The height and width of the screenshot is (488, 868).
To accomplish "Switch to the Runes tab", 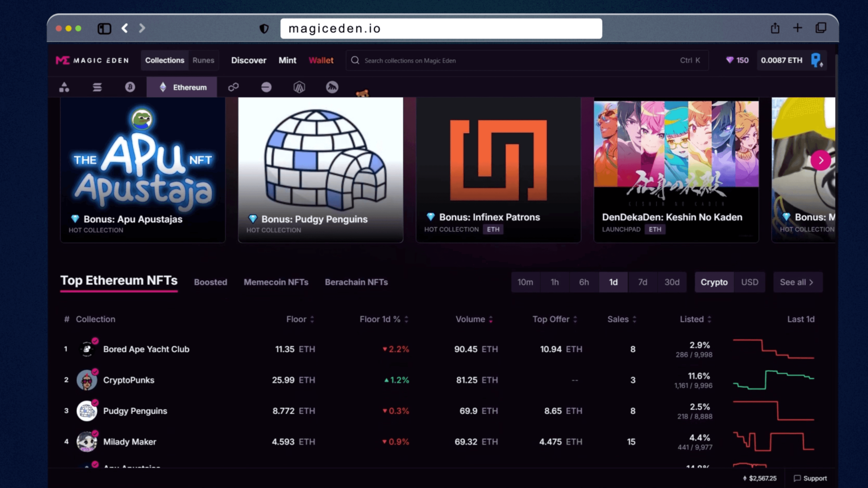I will pos(203,60).
